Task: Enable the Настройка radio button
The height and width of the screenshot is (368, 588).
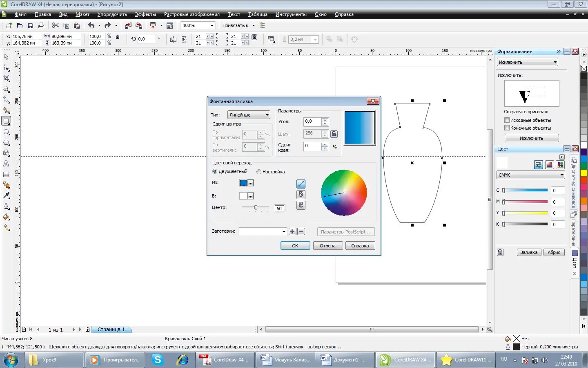Action: pos(259,172)
